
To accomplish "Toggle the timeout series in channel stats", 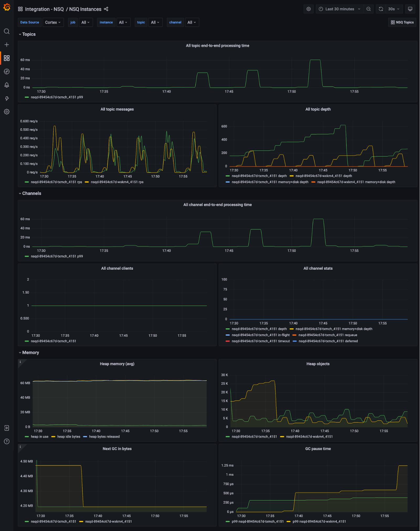I will coord(260,341).
